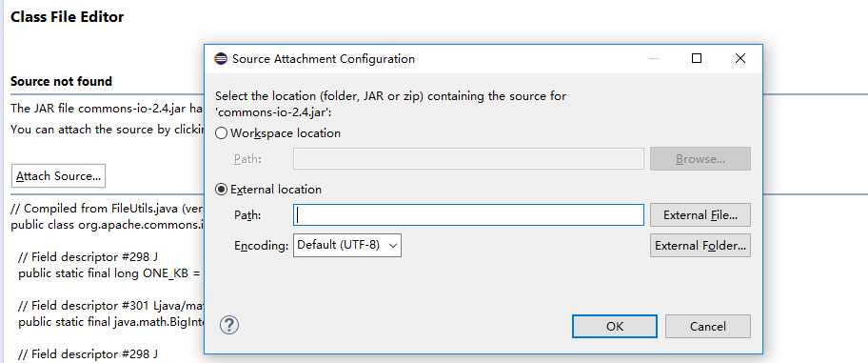This screenshot has width=868, height=363.
Task: Click the Compiled from FileUtils.java comment line
Action: pos(108,209)
